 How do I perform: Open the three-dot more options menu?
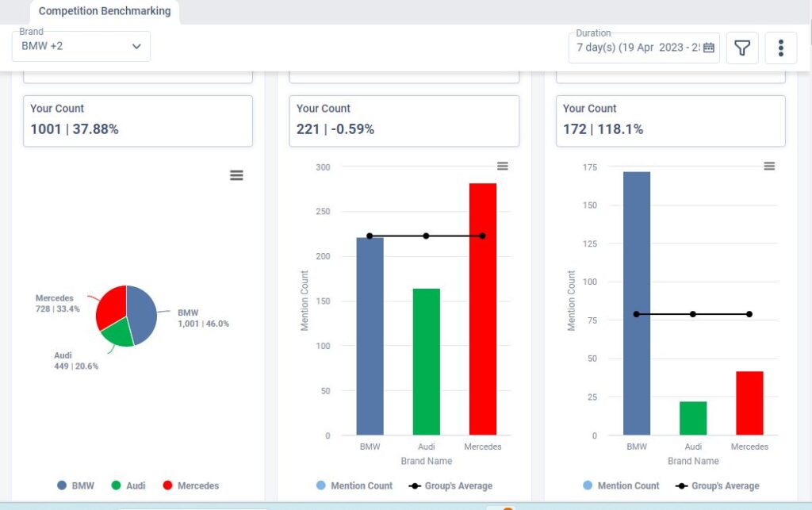click(781, 48)
